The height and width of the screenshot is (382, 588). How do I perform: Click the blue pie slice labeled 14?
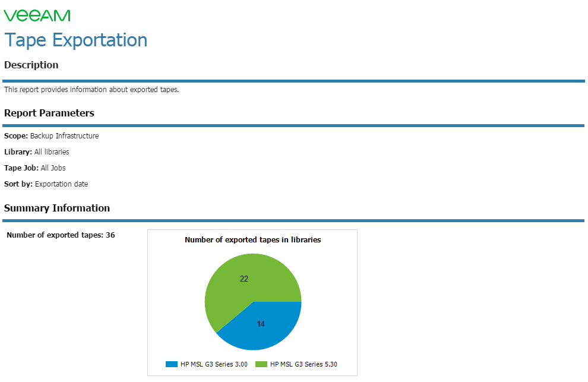261,324
